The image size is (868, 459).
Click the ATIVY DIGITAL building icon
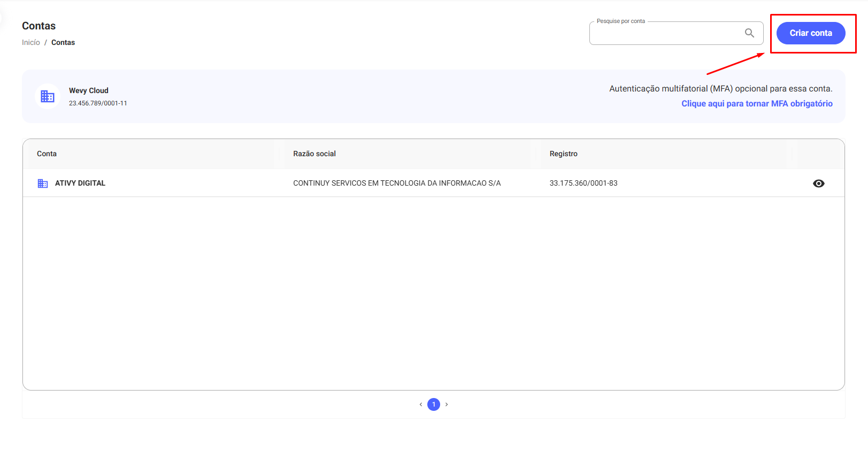pyautogui.click(x=43, y=183)
